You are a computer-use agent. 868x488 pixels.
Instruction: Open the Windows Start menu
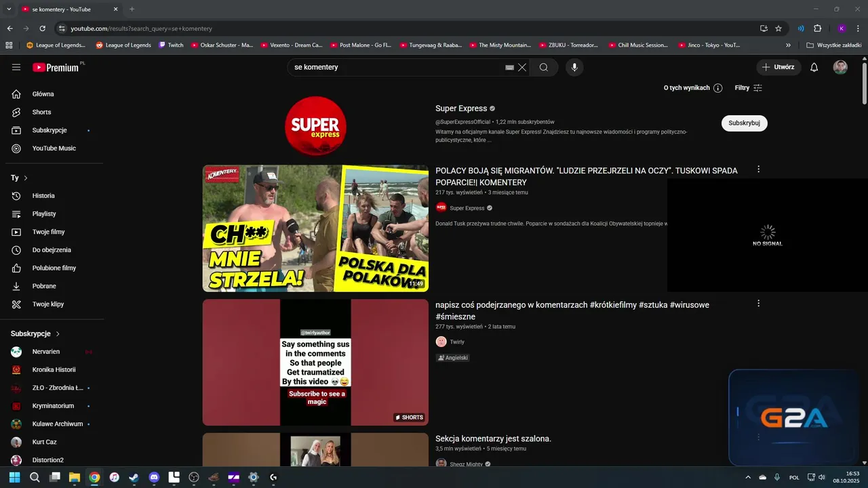15,477
